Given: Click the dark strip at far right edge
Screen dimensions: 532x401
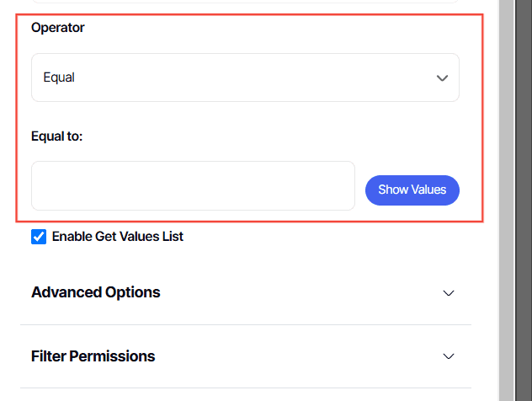Looking at the screenshot, I should pos(524,200).
